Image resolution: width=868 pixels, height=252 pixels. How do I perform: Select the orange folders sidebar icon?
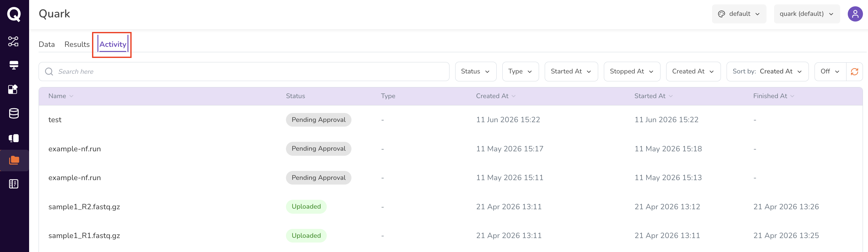14,160
